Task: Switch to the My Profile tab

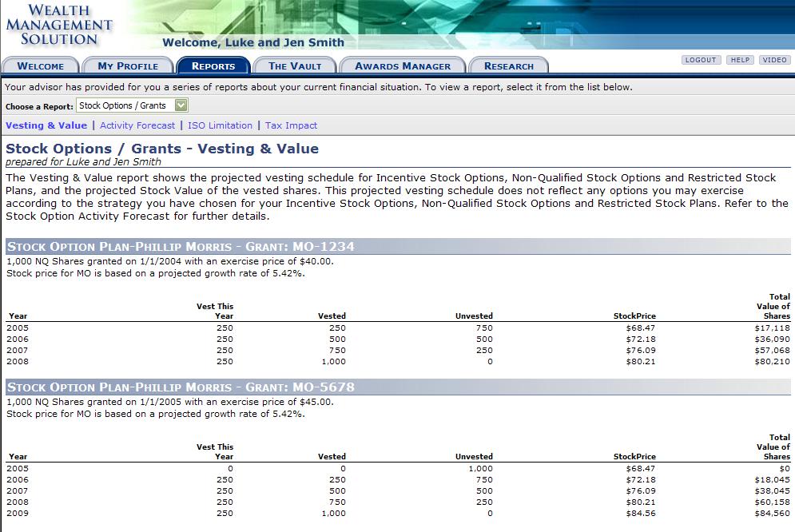Action: [x=128, y=66]
